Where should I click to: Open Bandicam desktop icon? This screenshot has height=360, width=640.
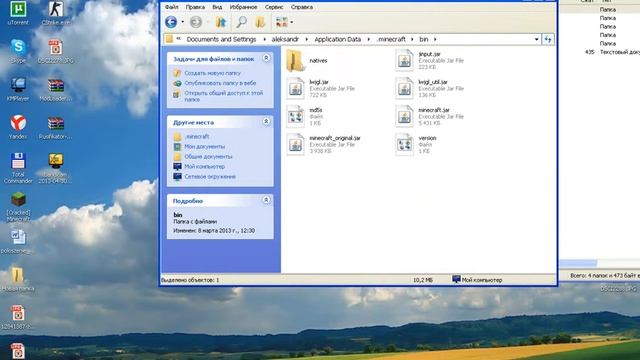56,168
